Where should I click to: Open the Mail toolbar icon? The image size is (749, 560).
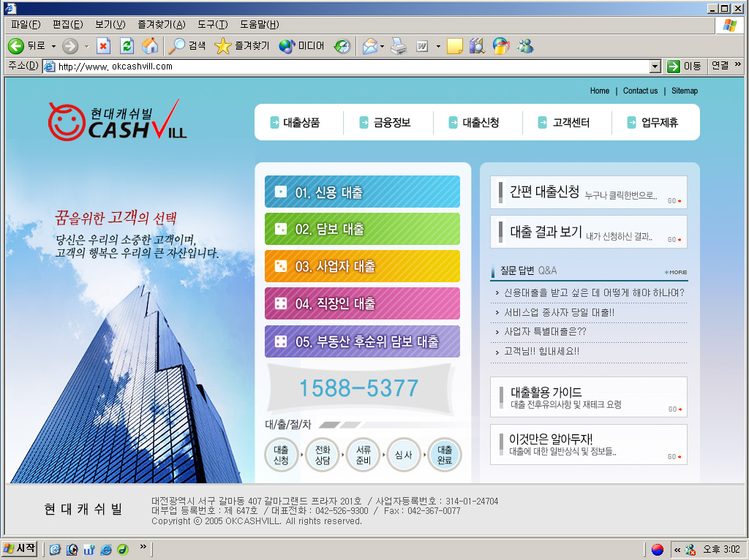pyautogui.click(x=370, y=46)
